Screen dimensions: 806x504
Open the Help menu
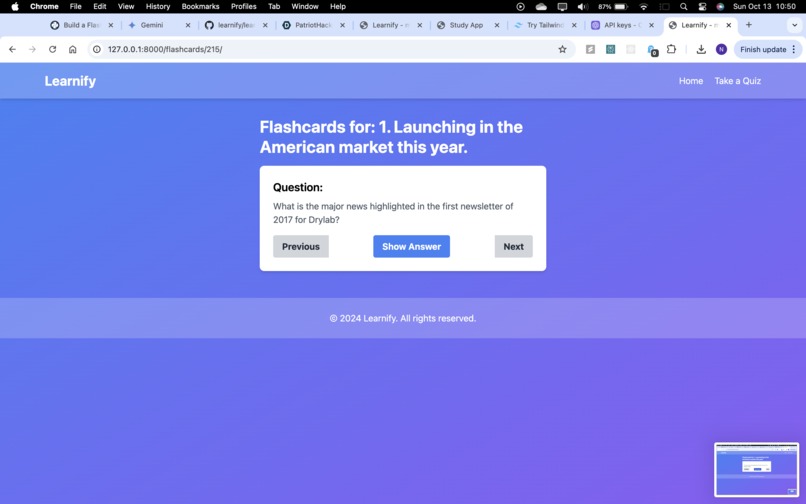coord(338,7)
